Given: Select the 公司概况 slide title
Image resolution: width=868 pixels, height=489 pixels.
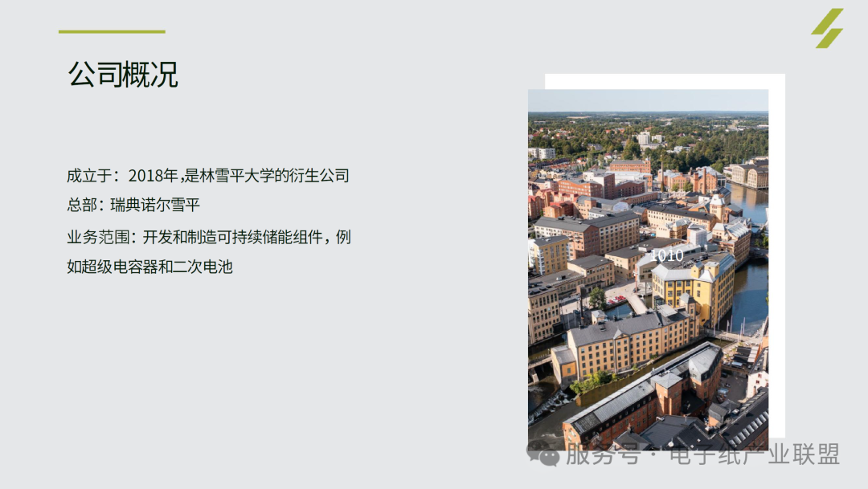Looking at the screenshot, I should [x=123, y=74].
